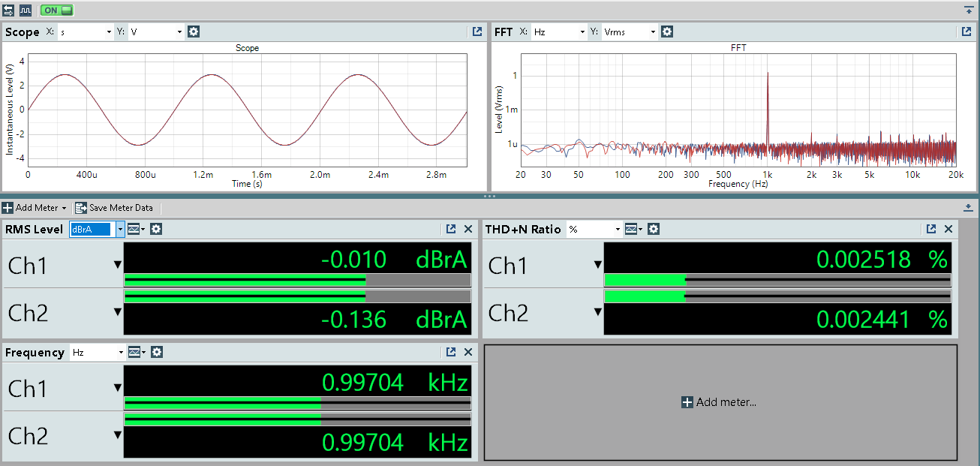The image size is (980, 466).
Task: Close the THD+N Ratio meter
Action: (948, 229)
